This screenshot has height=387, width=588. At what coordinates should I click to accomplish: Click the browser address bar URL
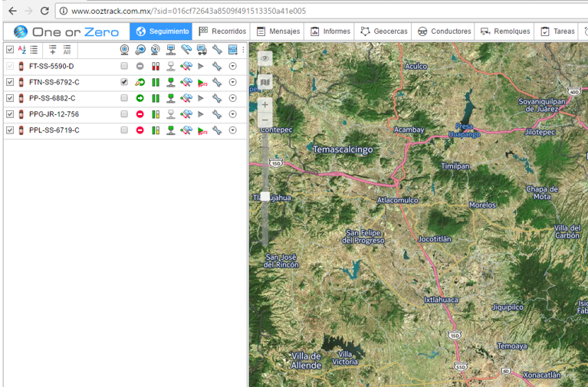tap(189, 11)
